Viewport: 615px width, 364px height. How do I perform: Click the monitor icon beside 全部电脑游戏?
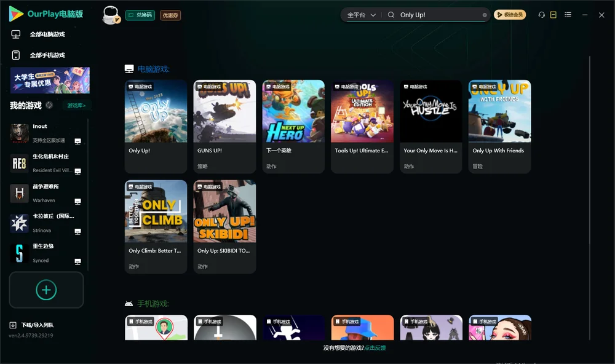point(16,34)
